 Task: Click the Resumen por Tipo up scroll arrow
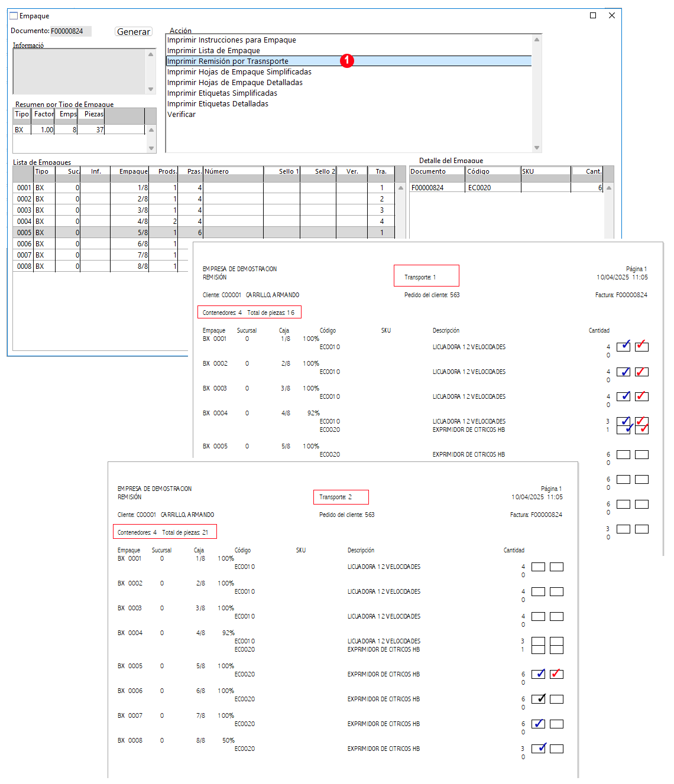click(x=151, y=130)
